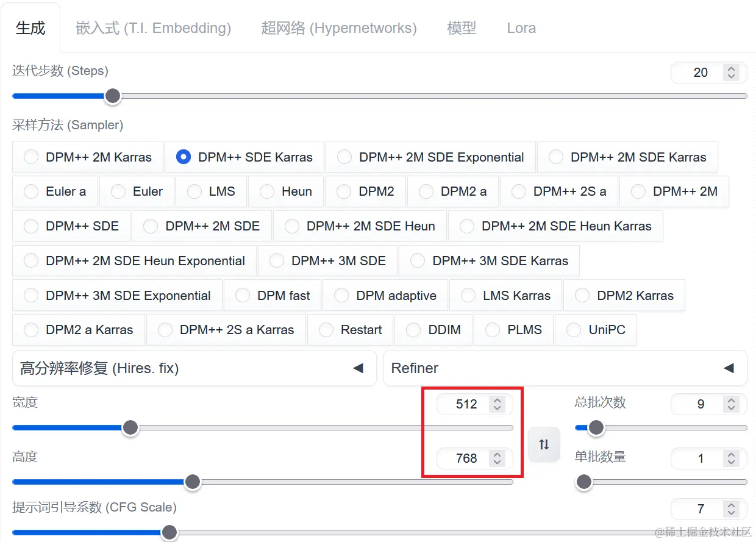Select the DPM2 Karras sampler
The height and width of the screenshot is (542, 756).
click(624, 296)
